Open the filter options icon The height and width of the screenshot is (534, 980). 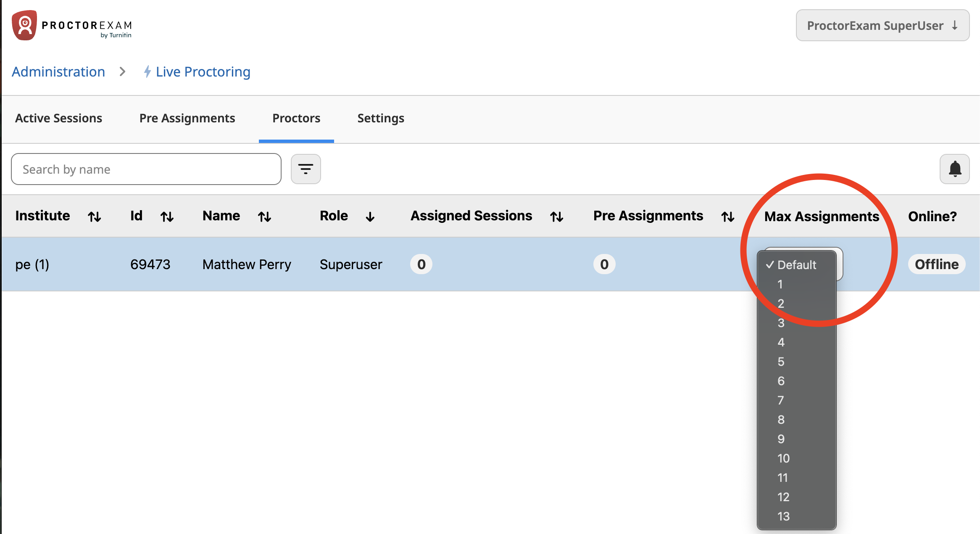tap(306, 169)
